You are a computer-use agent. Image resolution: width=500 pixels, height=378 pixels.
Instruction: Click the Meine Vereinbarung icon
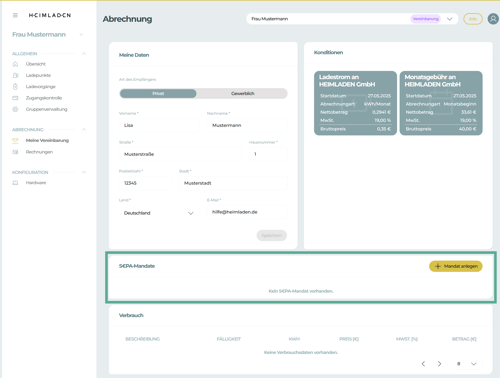pos(15,141)
